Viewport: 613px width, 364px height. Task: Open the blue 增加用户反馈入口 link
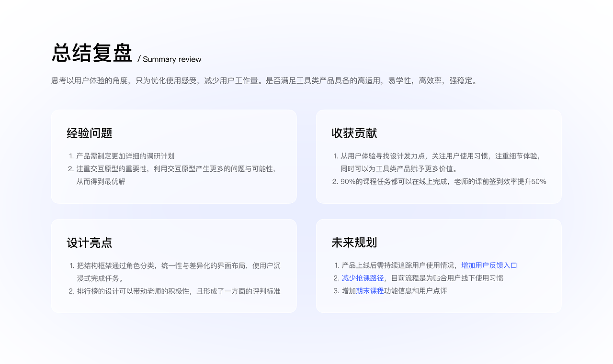[489, 265]
